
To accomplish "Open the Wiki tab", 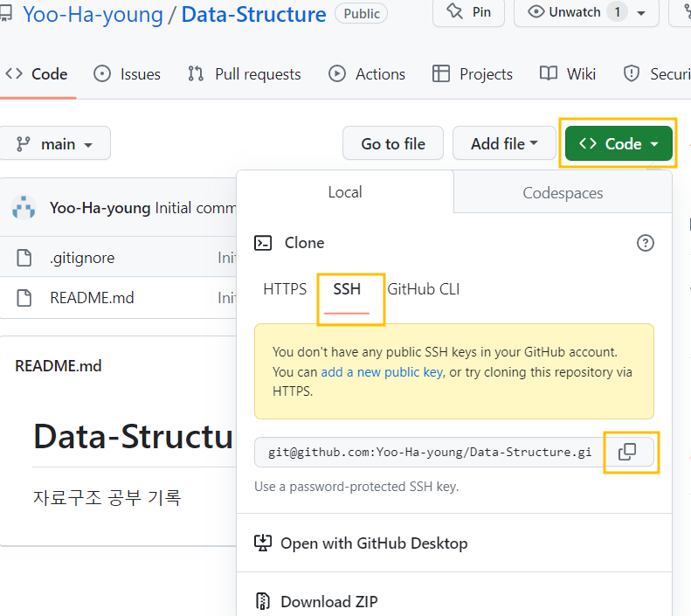I will (x=568, y=74).
